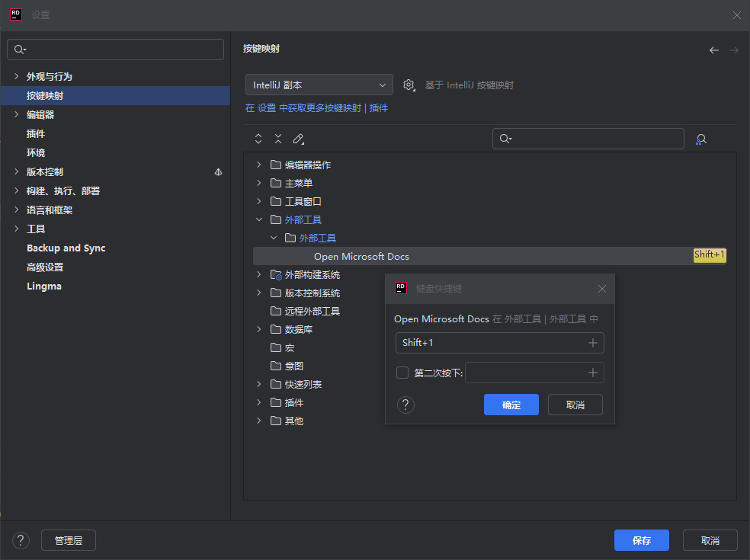Image resolution: width=750 pixels, height=560 pixels.
Task: Select the Open Microsoft Docs action row
Action: pos(490,256)
